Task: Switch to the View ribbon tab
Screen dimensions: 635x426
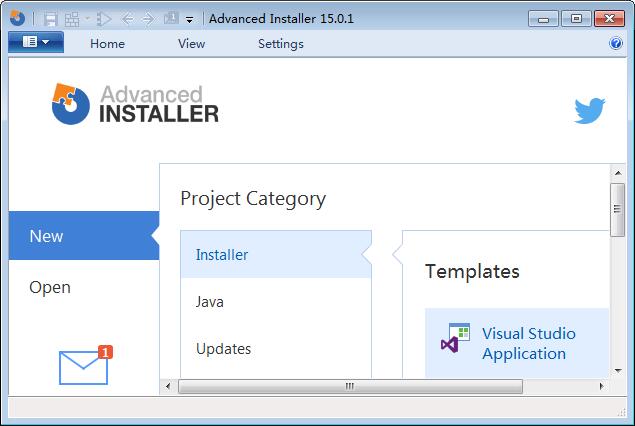Action: pos(192,44)
